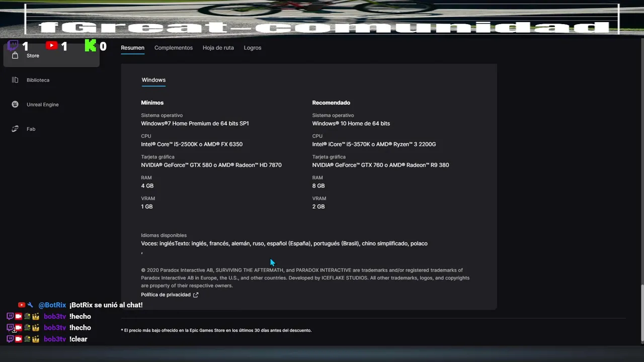644x362 pixels.
Task: Open the Política de privacidad link
Action: (166, 295)
